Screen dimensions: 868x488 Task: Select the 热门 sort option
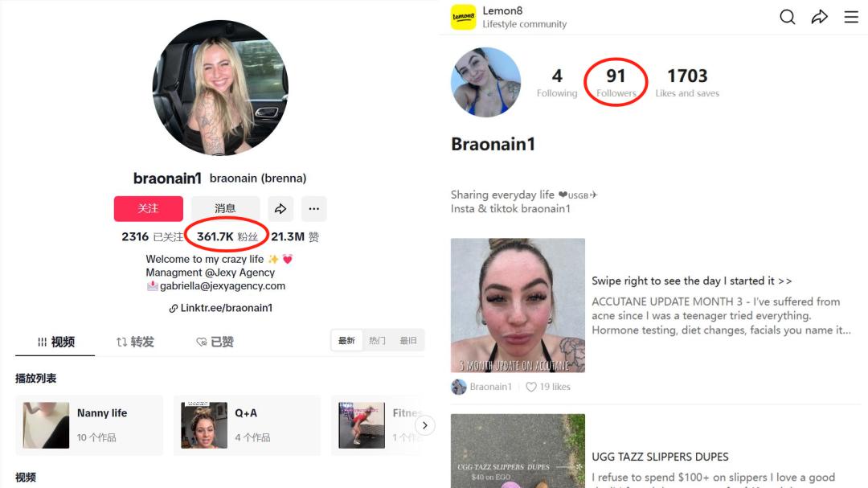point(377,341)
